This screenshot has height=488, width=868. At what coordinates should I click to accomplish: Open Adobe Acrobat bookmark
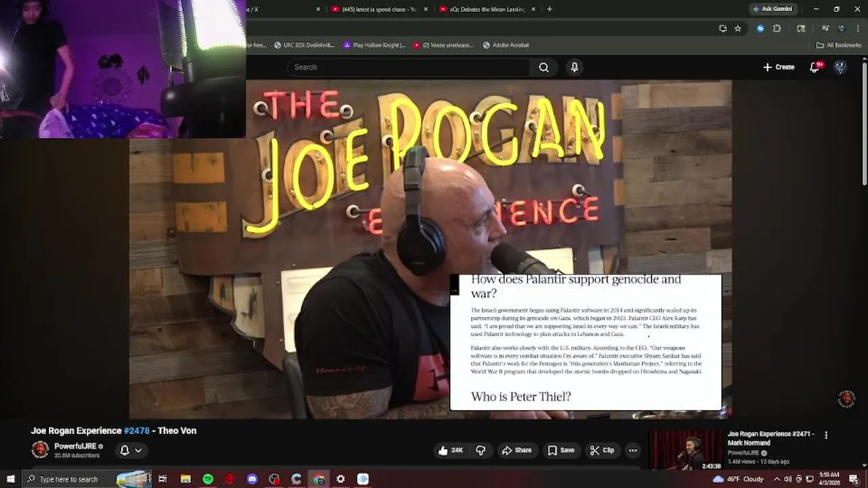[506, 45]
